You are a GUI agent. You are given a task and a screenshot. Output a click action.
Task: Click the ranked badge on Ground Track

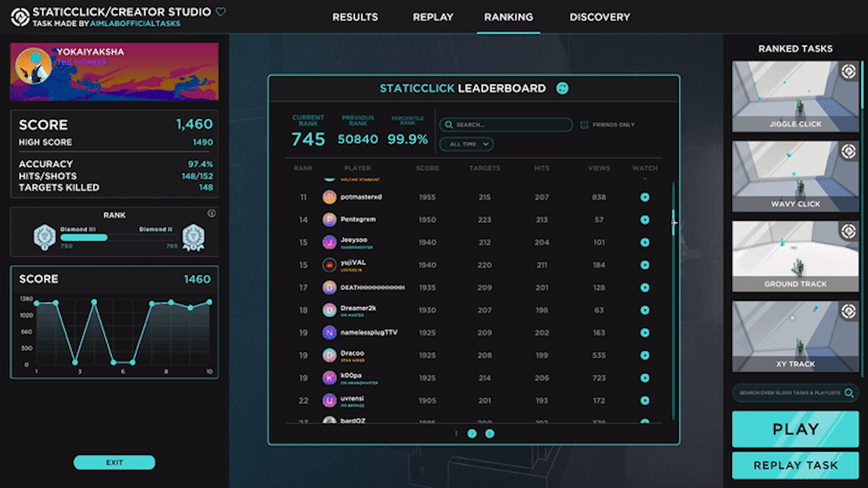(849, 231)
